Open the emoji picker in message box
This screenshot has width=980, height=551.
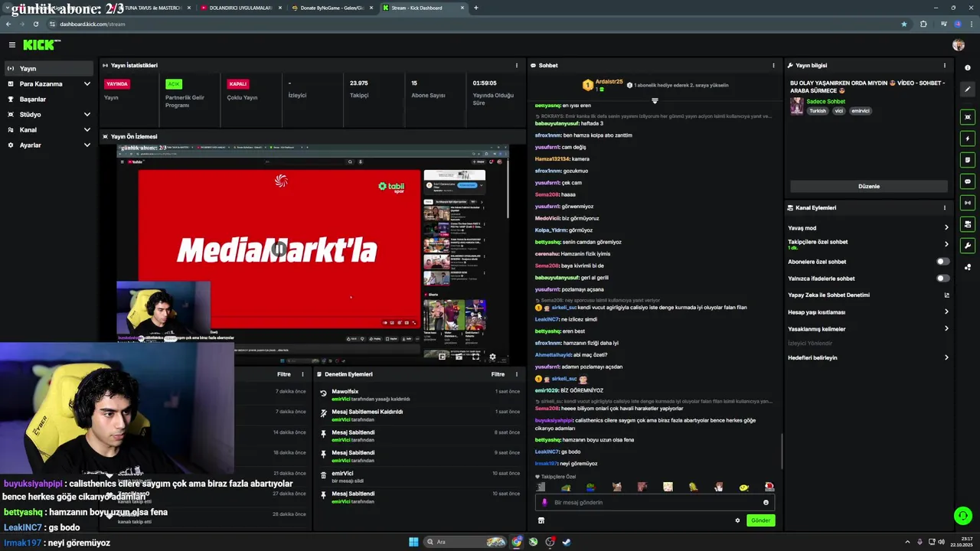coord(766,503)
